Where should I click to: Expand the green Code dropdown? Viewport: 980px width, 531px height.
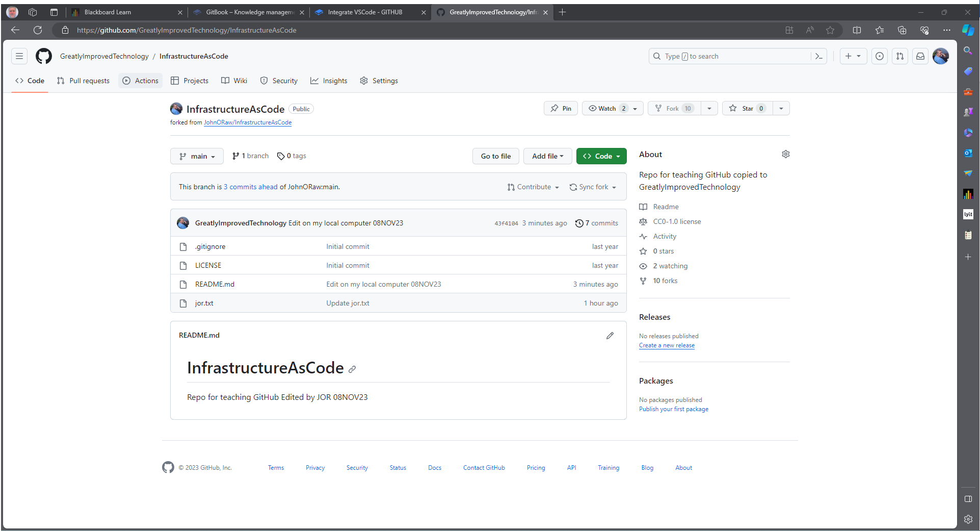click(601, 156)
